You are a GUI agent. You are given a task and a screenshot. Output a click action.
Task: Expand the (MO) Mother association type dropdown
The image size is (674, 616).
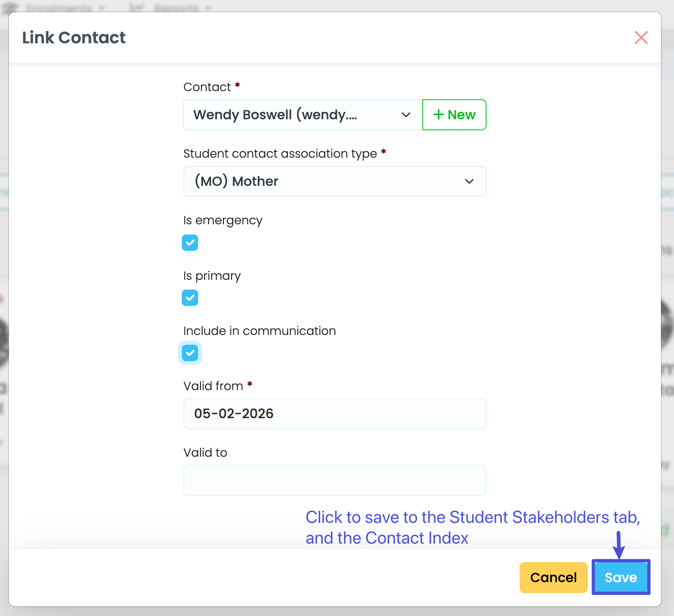tap(327, 181)
